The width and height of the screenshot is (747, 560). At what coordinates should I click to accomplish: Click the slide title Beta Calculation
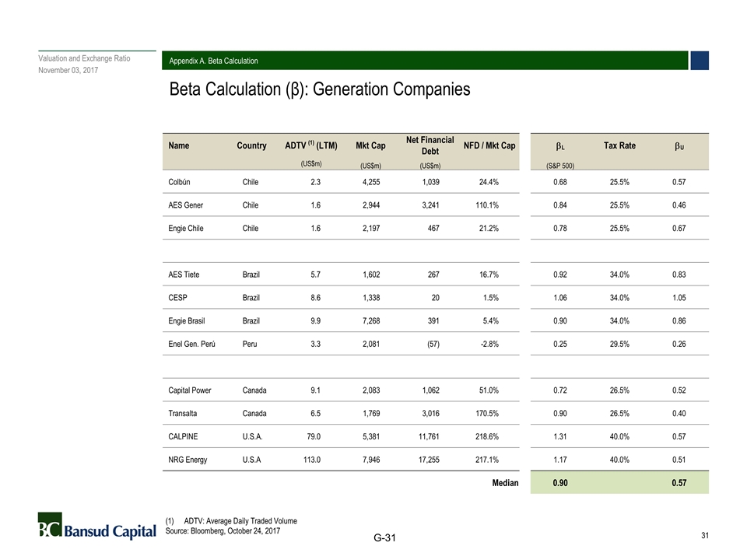[320, 89]
